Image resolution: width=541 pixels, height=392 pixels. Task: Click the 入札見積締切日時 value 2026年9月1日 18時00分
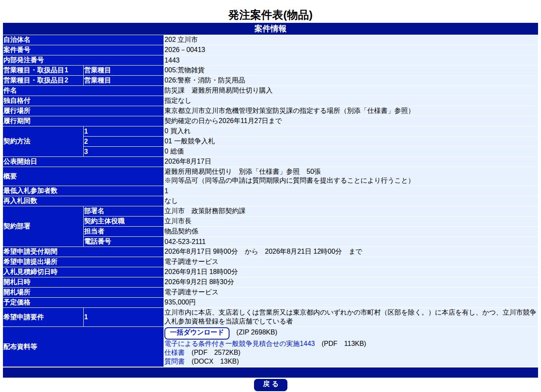coord(201,272)
